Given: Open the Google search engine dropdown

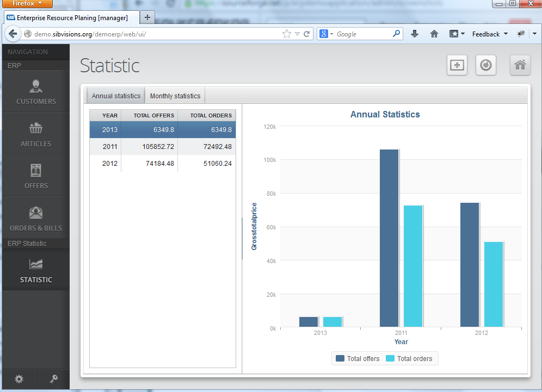Looking at the screenshot, I should pyautogui.click(x=327, y=34).
